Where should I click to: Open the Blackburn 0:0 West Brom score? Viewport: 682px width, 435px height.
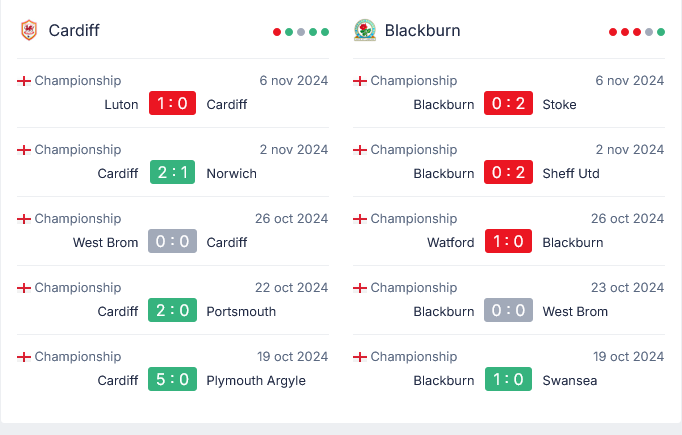pyautogui.click(x=508, y=311)
